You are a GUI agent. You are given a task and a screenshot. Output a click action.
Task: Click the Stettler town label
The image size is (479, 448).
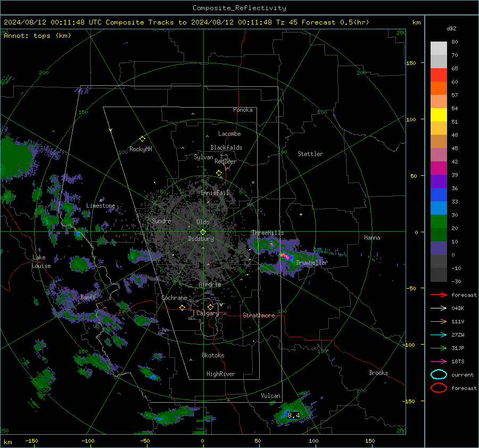tap(310, 154)
